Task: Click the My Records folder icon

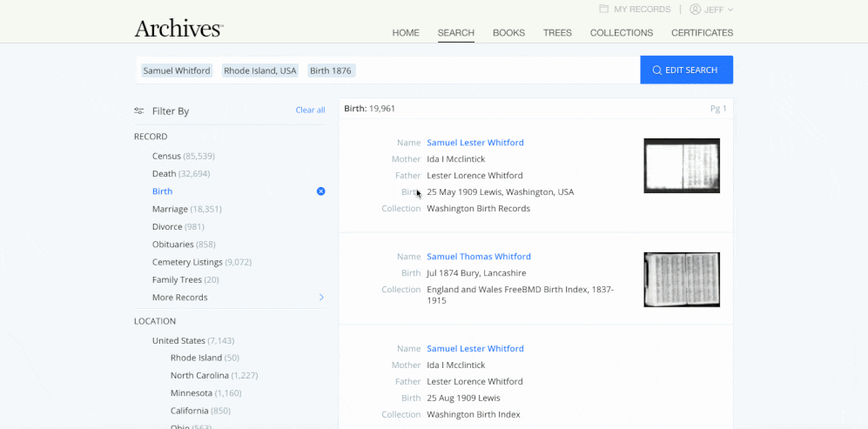Action: (x=603, y=10)
